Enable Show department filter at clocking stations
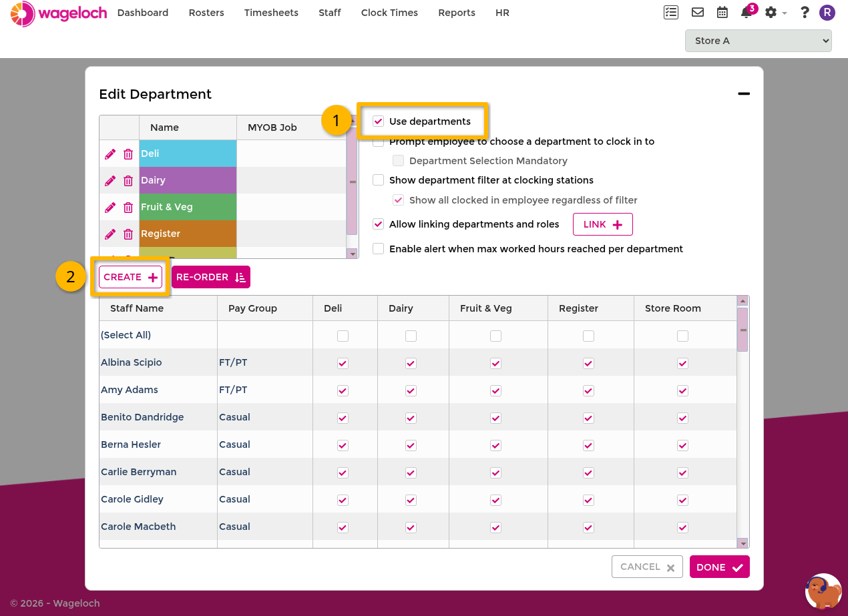This screenshot has height=616, width=848. pyautogui.click(x=379, y=180)
